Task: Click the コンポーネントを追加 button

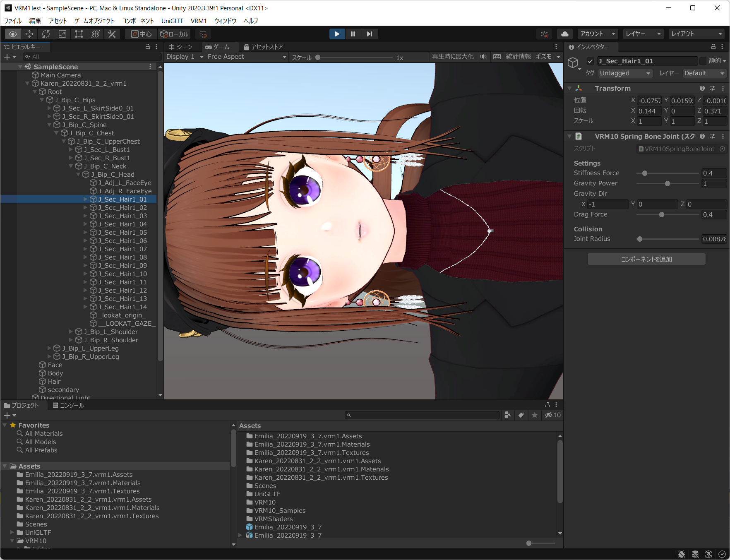Action: click(646, 259)
